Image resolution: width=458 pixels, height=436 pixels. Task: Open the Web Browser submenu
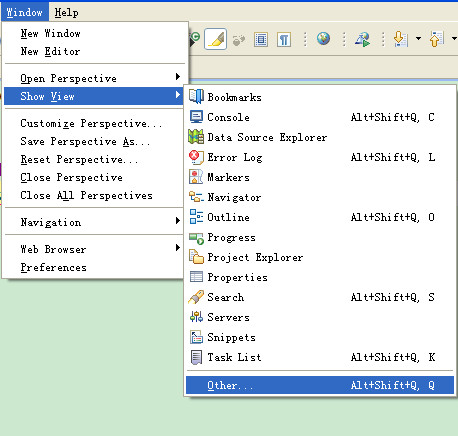pyautogui.click(x=93, y=249)
